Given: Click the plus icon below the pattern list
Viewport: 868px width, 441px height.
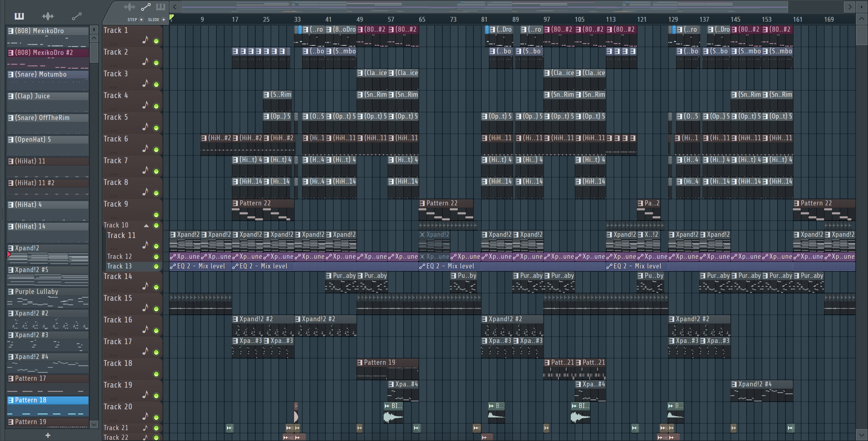Looking at the screenshot, I should [48, 435].
